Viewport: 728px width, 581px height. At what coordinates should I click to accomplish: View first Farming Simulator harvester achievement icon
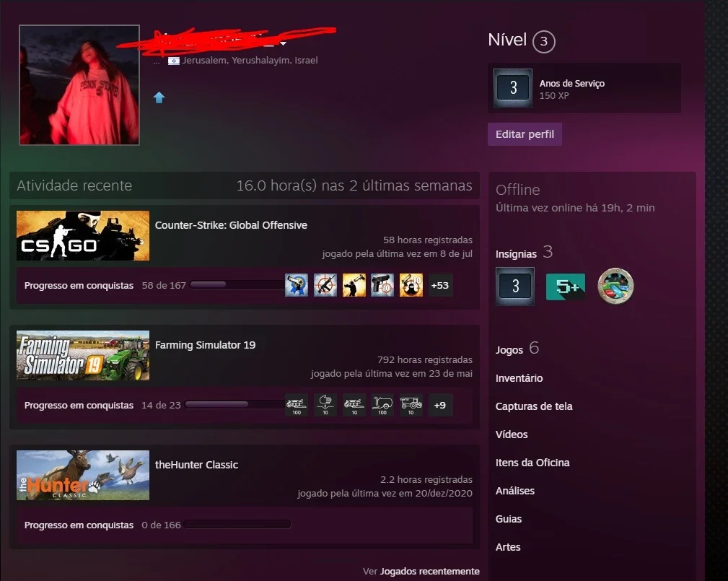[x=297, y=405]
